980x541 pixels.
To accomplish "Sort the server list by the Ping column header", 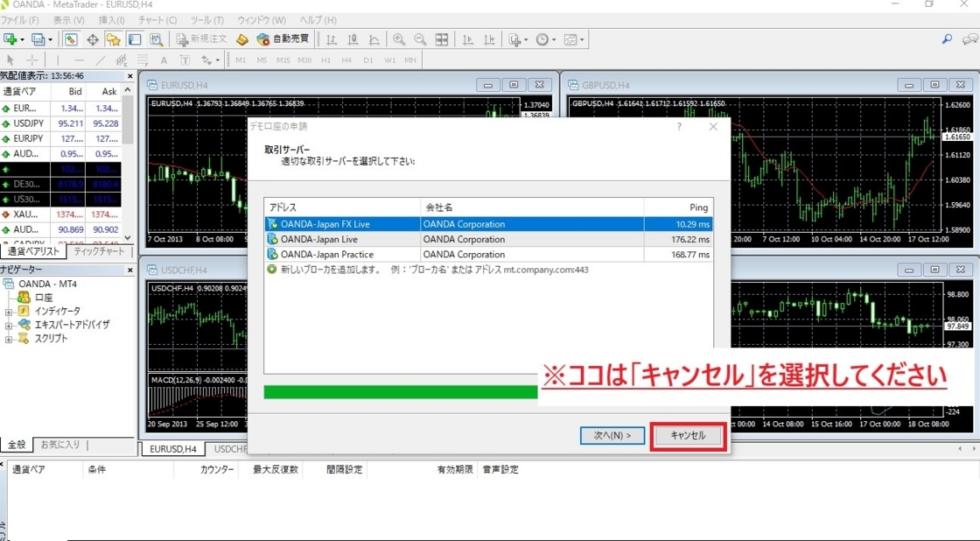I will 678,207.
